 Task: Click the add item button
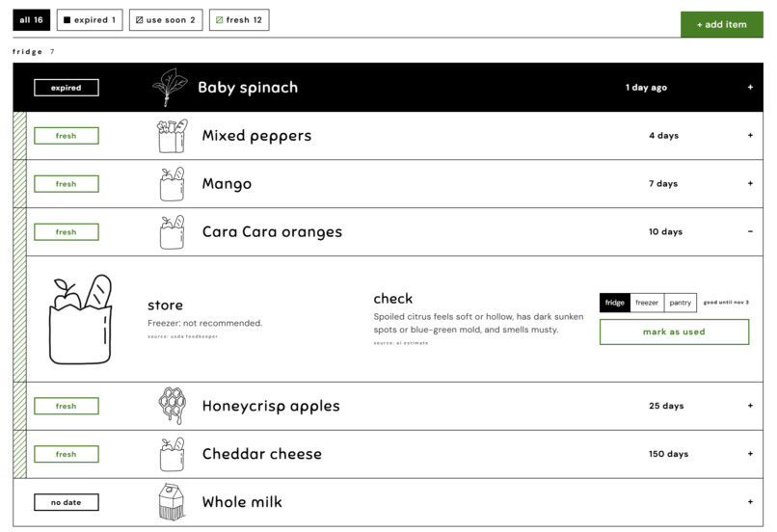pos(721,24)
